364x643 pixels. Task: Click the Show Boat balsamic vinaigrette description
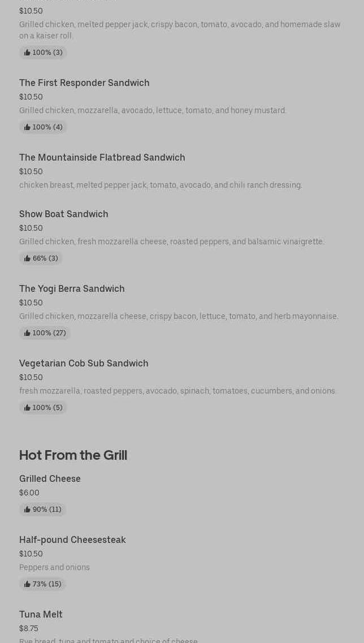(171, 241)
